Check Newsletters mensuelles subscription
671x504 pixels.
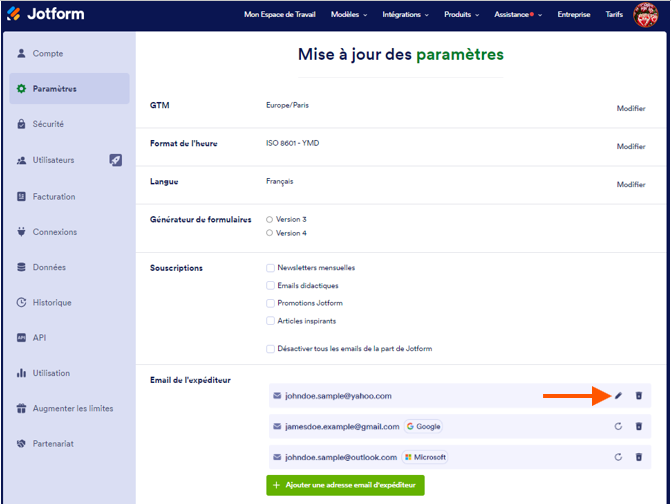pos(270,268)
